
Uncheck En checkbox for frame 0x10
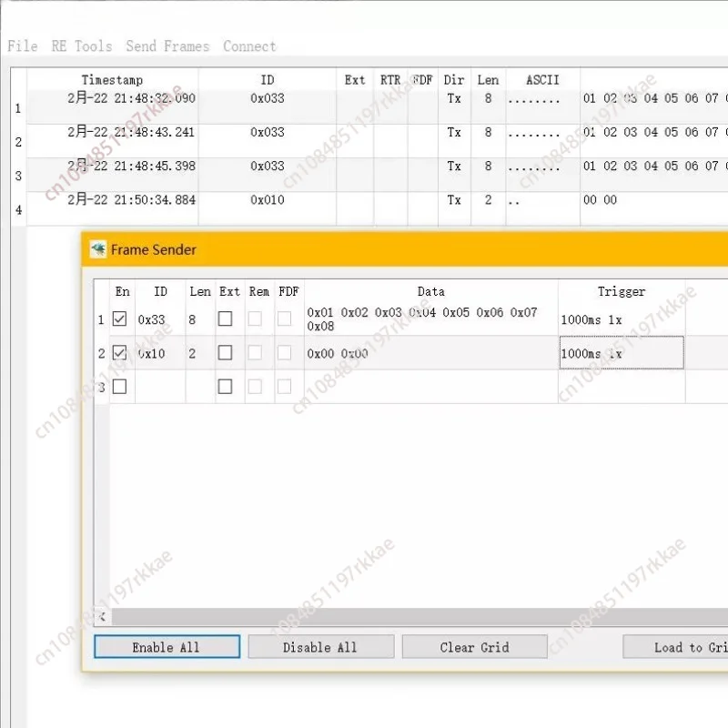(x=119, y=353)
